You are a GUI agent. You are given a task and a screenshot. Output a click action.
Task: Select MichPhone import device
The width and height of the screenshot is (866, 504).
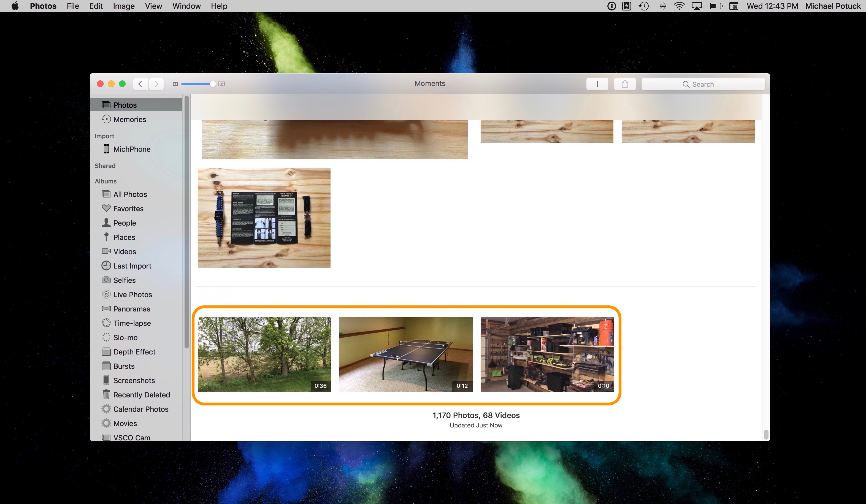[131, 149]
